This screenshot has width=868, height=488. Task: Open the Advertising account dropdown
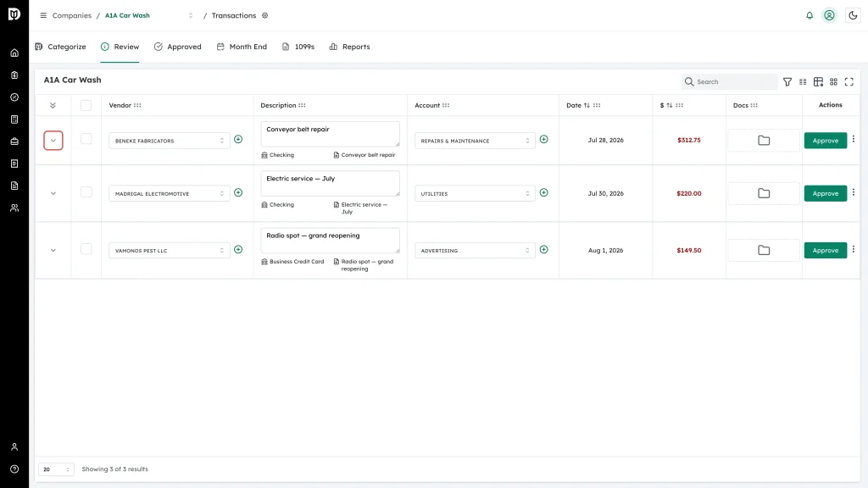[x=475, y=251]
